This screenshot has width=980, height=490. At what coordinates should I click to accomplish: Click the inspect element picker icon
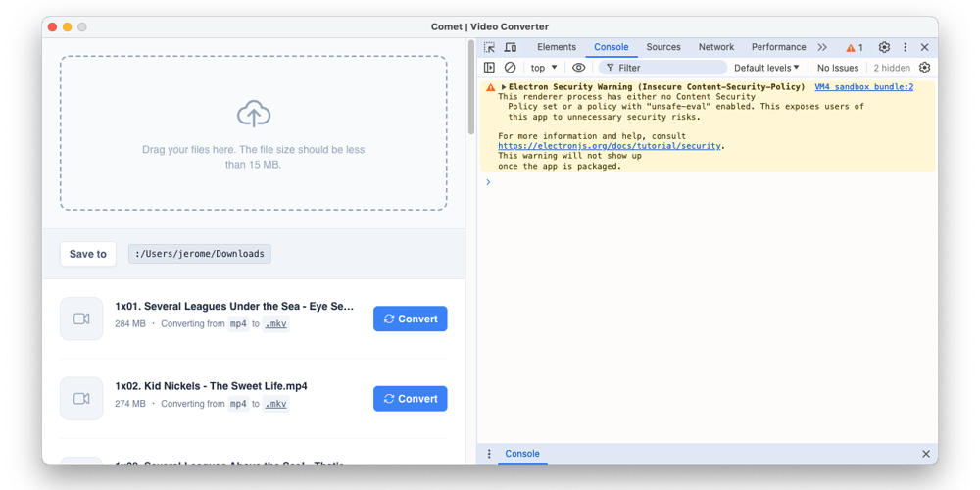click(x=490, y=47)
